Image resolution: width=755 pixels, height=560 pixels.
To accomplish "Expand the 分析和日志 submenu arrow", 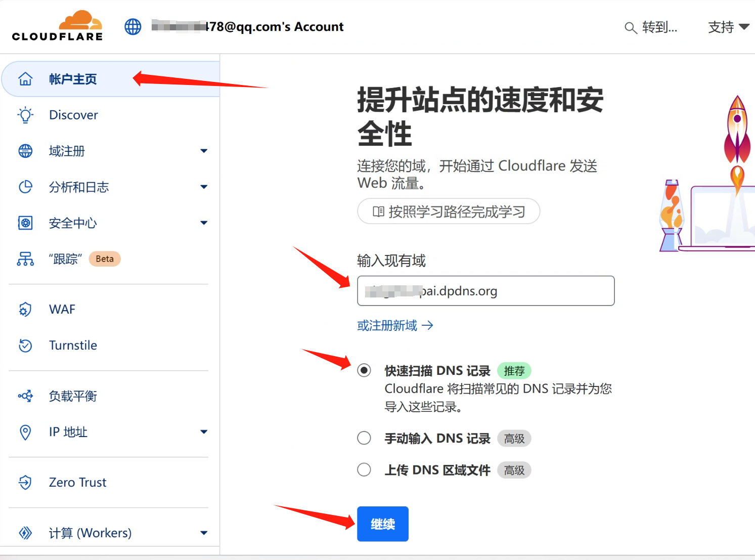I will click(x=204, y=187).
